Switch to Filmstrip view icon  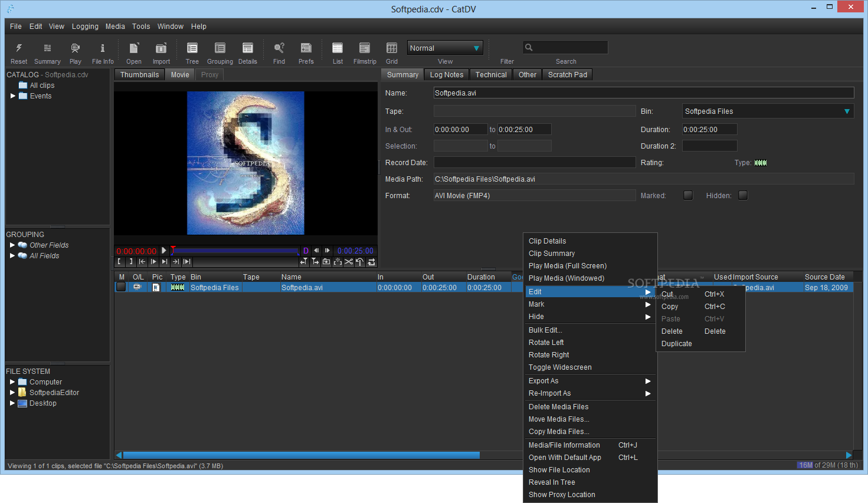(365, 48)
